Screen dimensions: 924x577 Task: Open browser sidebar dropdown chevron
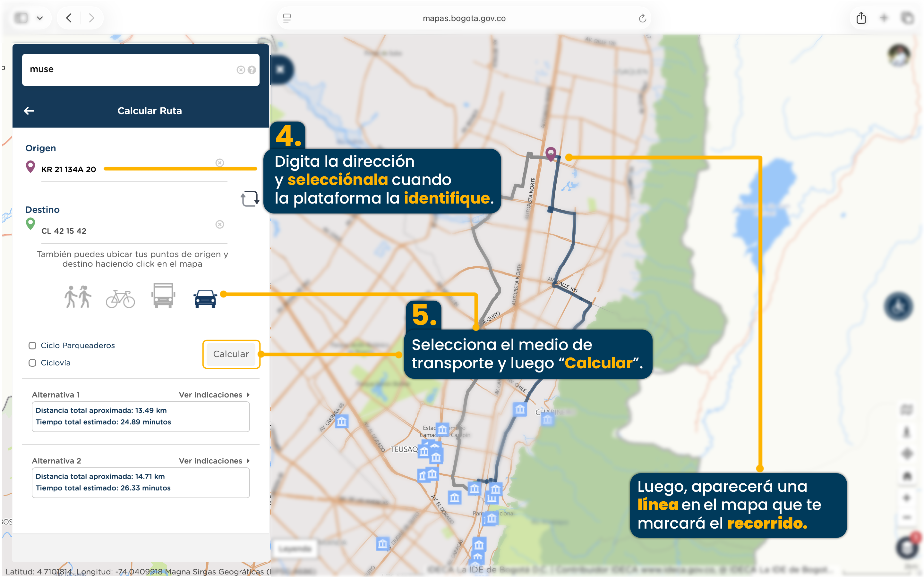pyautogui.click(x=40, y=18)
